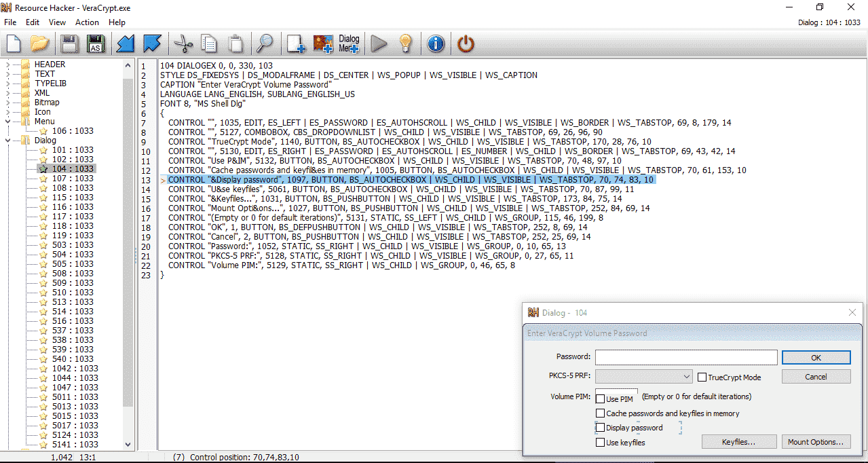This screenshot has width=868, height=463.
Task: Enable the Use PIM checkbox
Action: click(601, 399)
